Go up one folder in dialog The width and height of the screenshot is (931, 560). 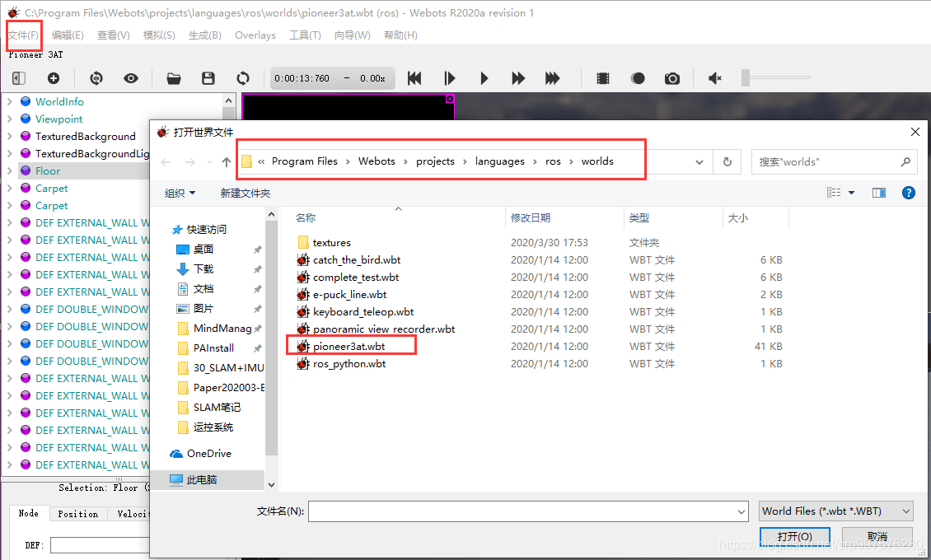[x=227, y=162]
